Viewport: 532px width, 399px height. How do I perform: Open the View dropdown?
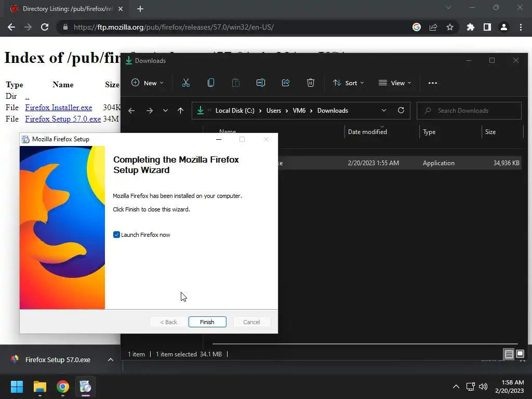[x=395, y=83]
